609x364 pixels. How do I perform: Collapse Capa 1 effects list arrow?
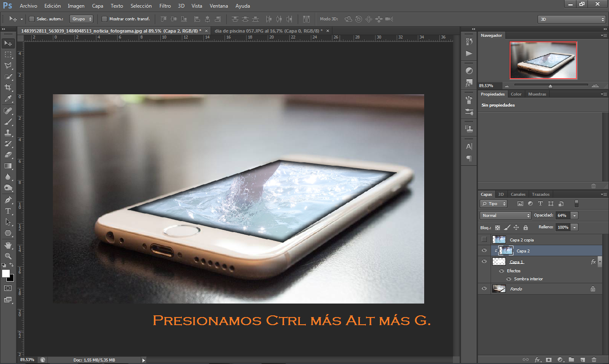tap(600, 262)
